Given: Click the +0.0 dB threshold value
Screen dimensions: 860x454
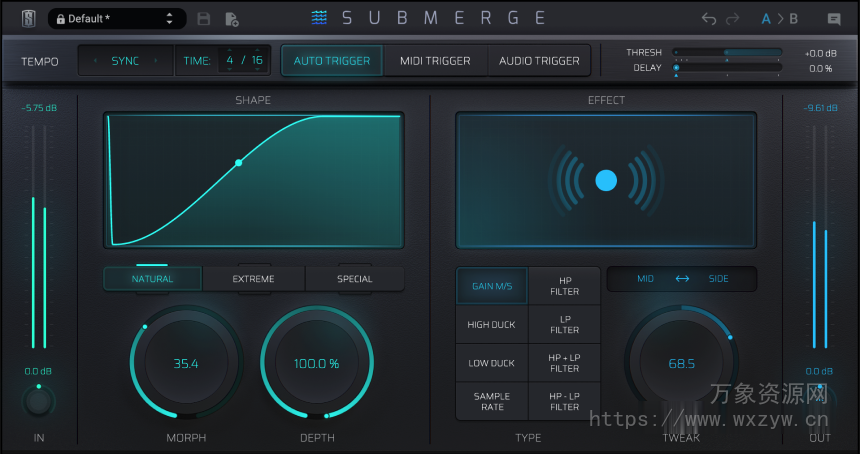Looking at the screenshot, I should [x=821, y=53].
